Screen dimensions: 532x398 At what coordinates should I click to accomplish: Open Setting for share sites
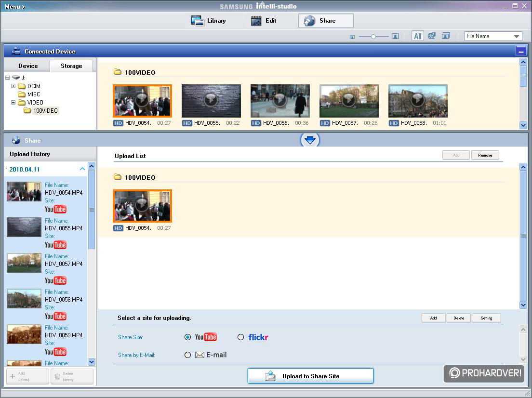486,318
